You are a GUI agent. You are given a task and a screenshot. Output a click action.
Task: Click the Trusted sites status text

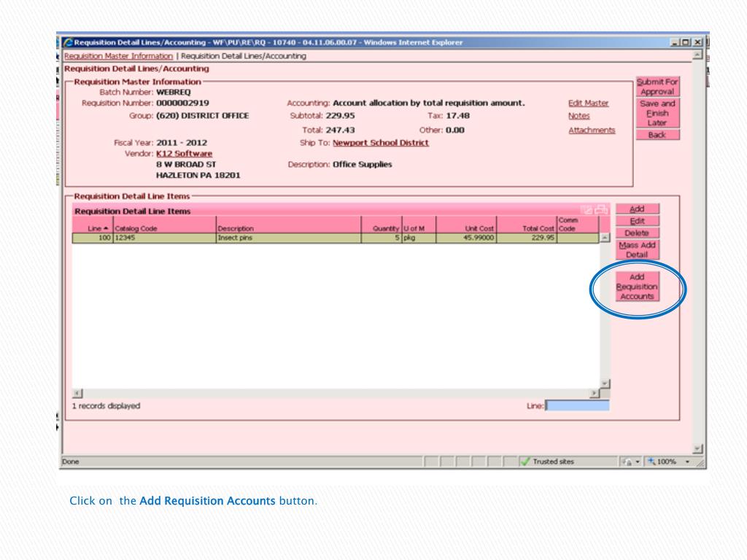point(553,462)
